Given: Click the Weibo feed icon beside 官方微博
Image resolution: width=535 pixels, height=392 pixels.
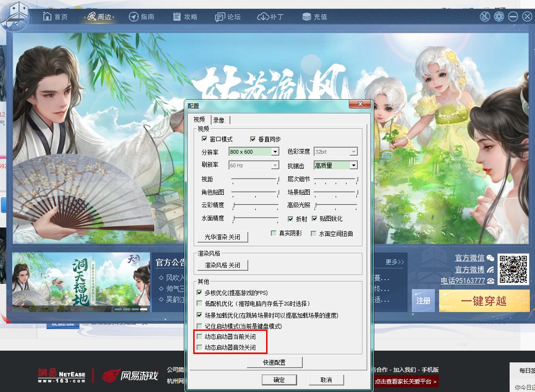Looking at the screenshot, I should click(490, 269).
